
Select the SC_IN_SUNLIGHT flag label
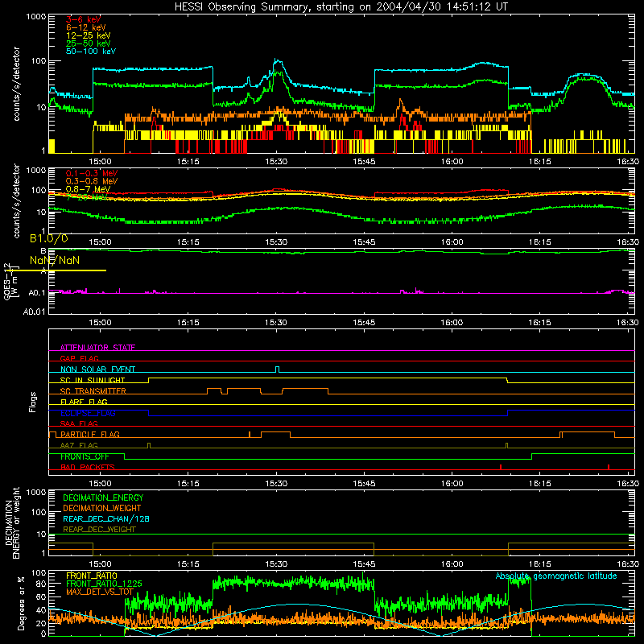click(93, 380)
